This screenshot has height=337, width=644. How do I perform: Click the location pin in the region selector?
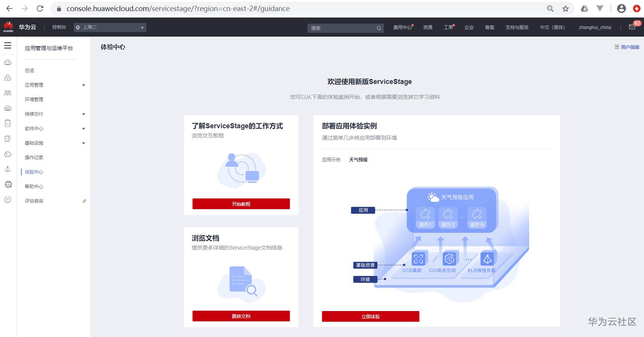[x=78, y=27]
